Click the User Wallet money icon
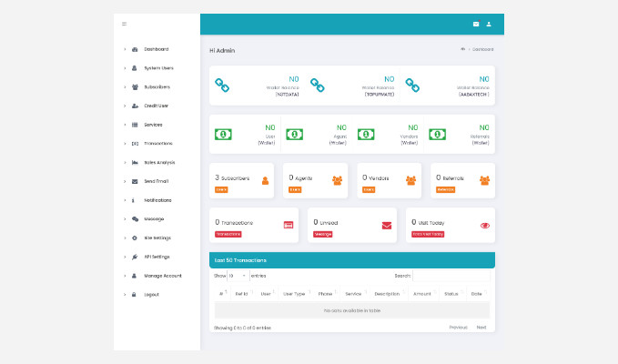 click(222, 134)
